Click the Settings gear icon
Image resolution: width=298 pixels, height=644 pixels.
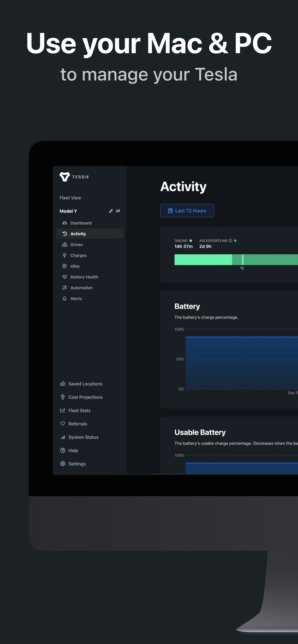[63, 464]
